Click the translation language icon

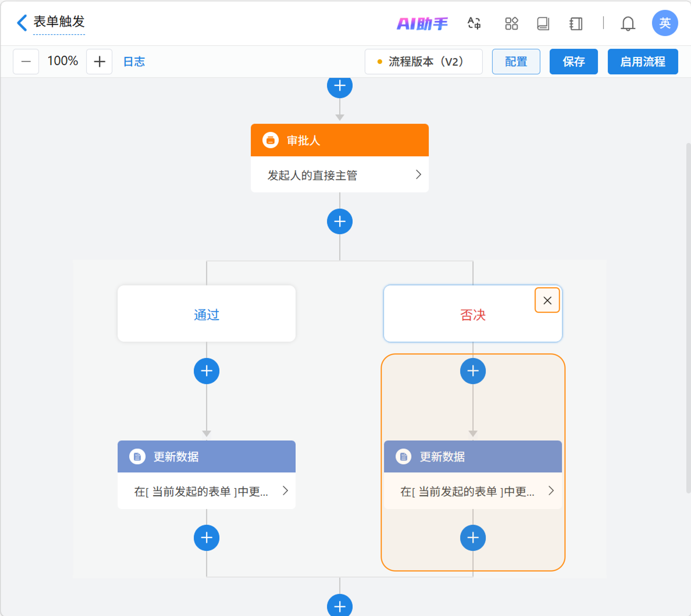pos(474,23)
